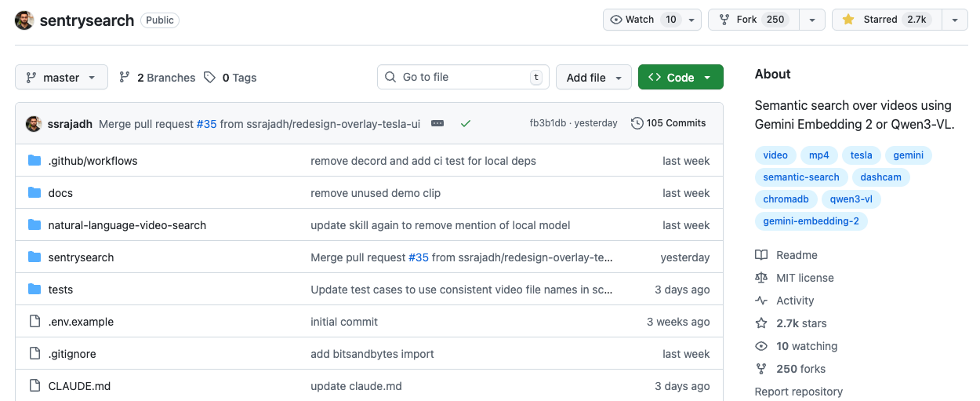Click the ssrajadh avatar in the commit row

coord(34,124)
